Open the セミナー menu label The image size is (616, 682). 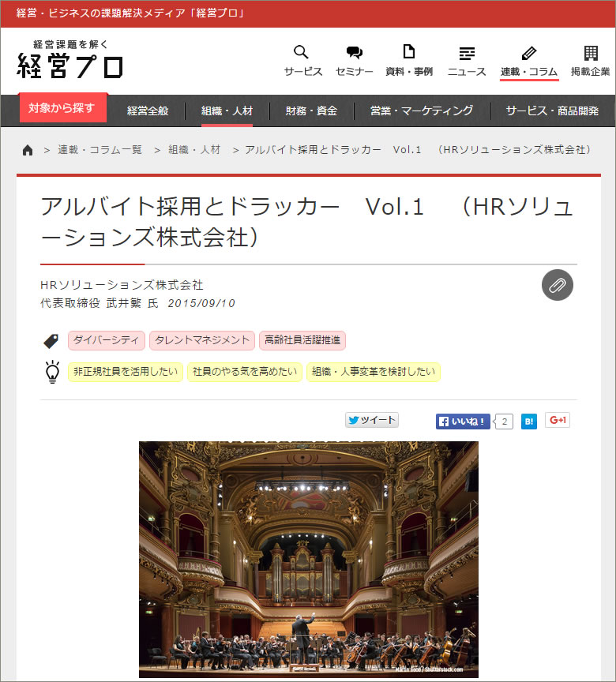[x=355, y=72]
